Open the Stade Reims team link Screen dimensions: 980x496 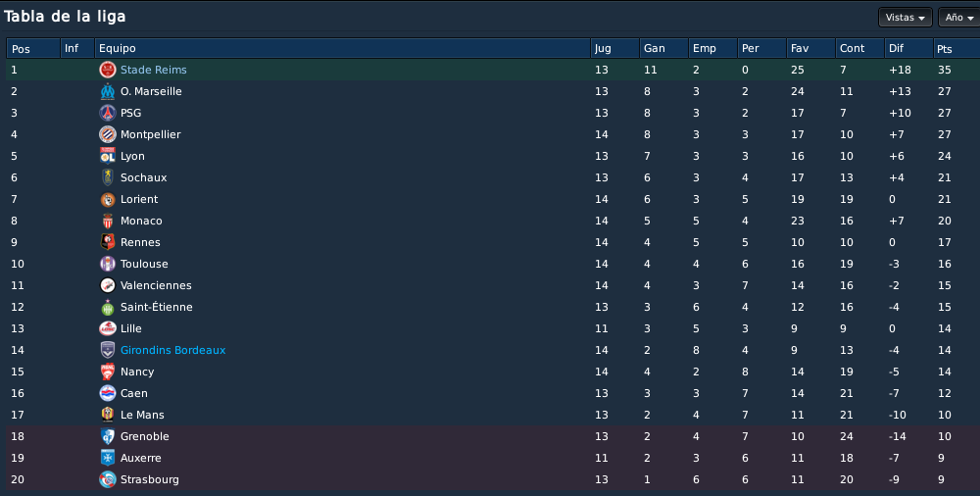(x=154, y=70)
